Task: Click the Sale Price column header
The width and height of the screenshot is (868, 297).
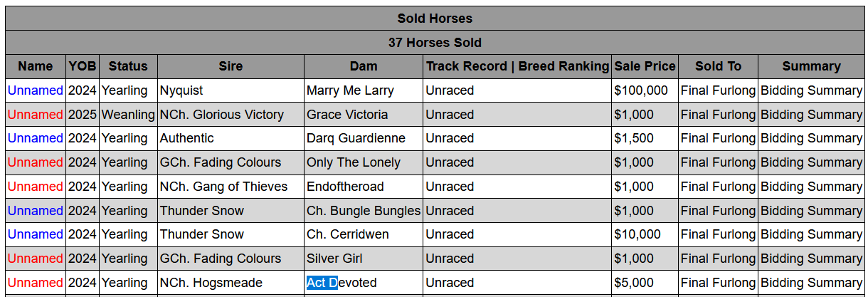Action: (x=645, y=66)
